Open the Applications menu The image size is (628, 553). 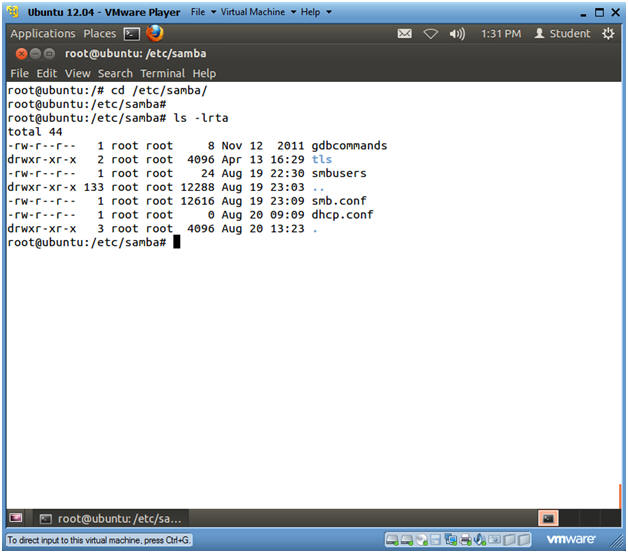click(43, 34)
